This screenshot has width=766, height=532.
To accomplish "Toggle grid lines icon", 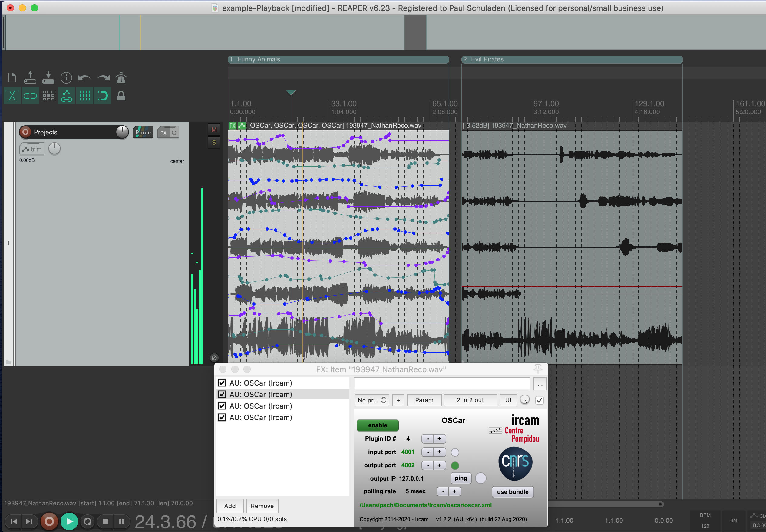I will pyautogui.click(x=85, y=96).
